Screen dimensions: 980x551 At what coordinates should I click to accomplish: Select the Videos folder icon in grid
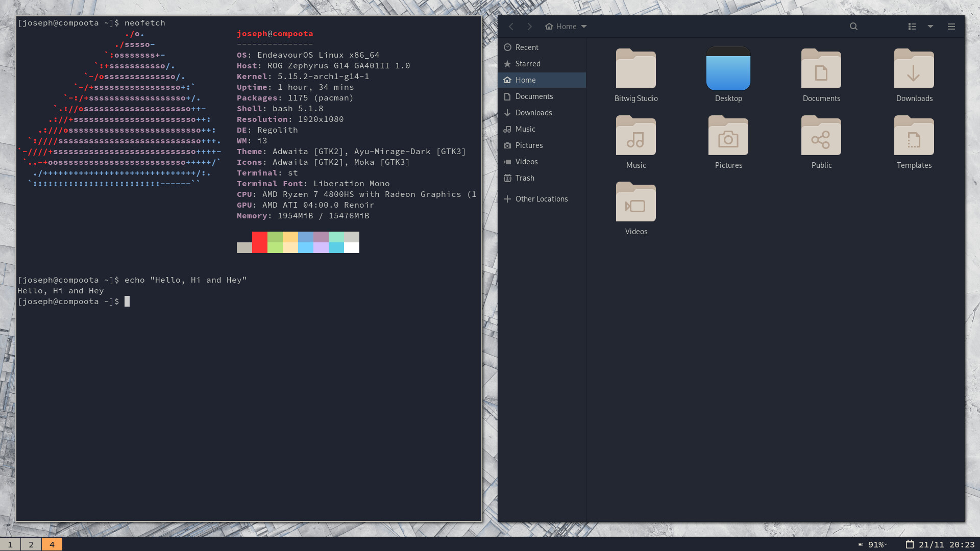(636, 202)
